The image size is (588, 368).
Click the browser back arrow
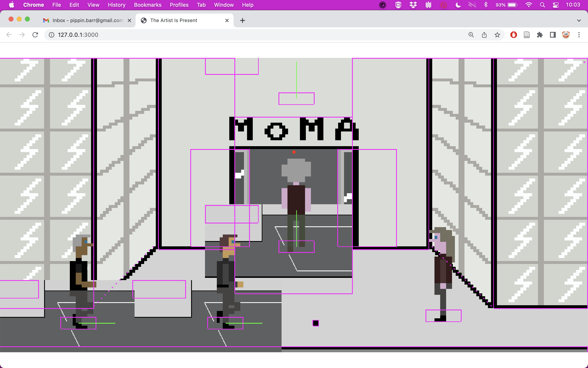[x=9, y=35]
